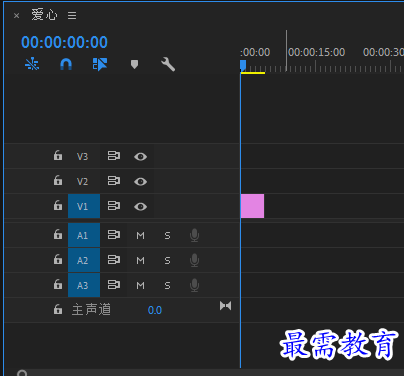Solo audio track A2

(167, 261)
